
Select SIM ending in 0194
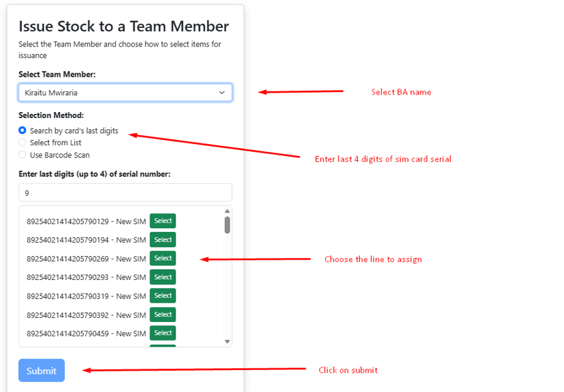coord(163,239)
